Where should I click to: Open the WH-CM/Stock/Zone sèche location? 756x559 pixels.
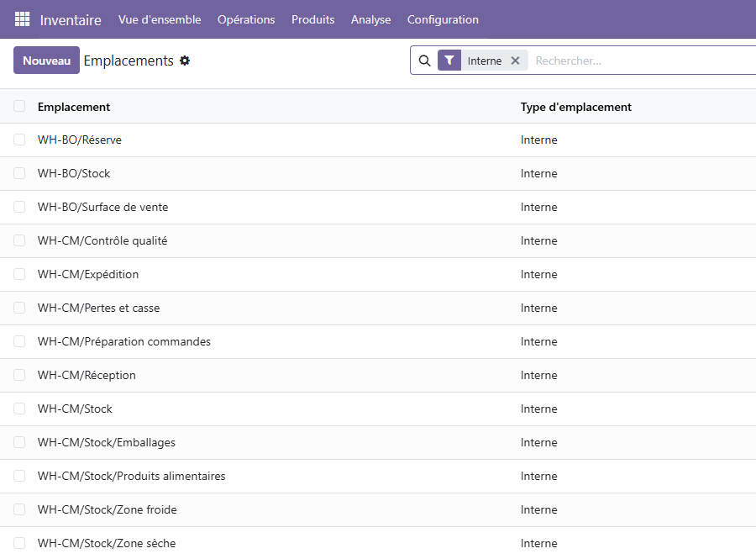pos(107,543)
